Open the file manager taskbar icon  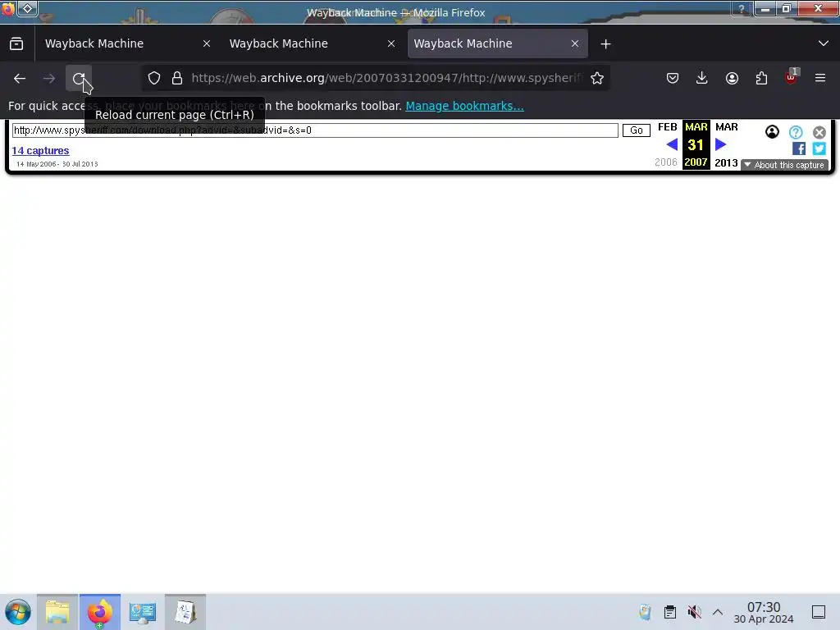pos(57,612)
